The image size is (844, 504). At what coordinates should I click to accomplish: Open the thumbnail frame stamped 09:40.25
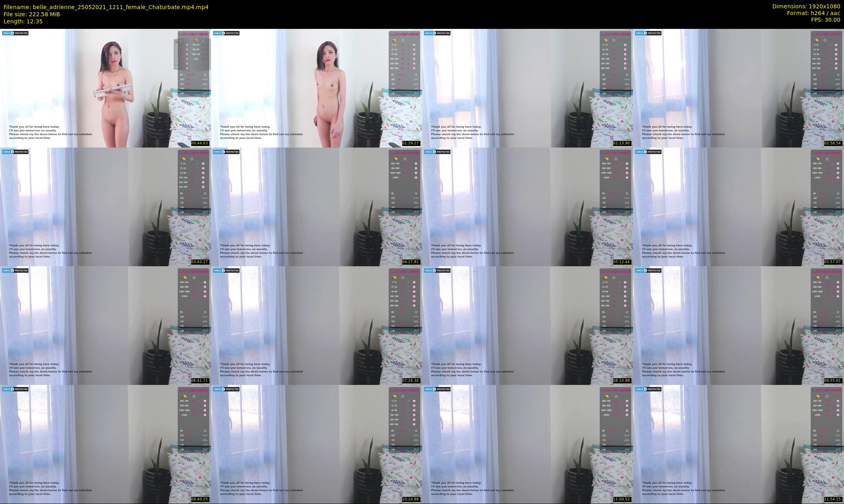pos(105,444)
